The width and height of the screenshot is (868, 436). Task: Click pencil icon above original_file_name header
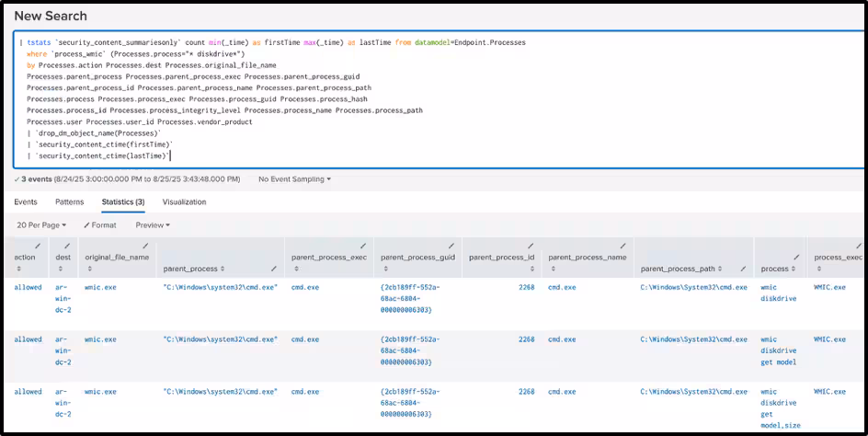145,246
